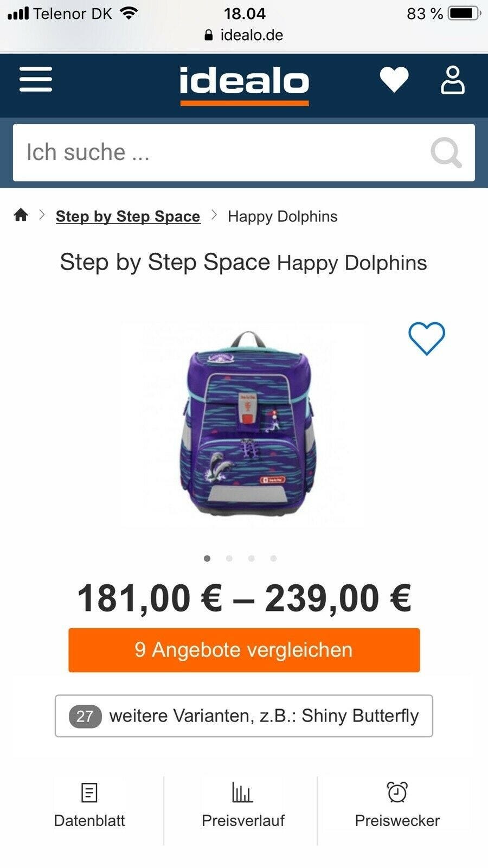Tap the idealo.de address bar
488x868 pixels.
(244, 35)
